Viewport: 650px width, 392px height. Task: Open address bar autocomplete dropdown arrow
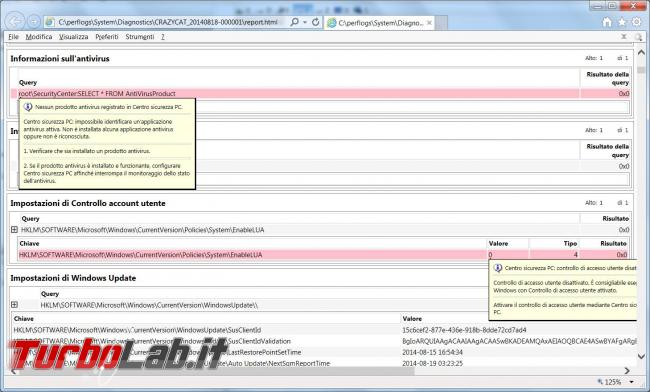click(305, 22)
